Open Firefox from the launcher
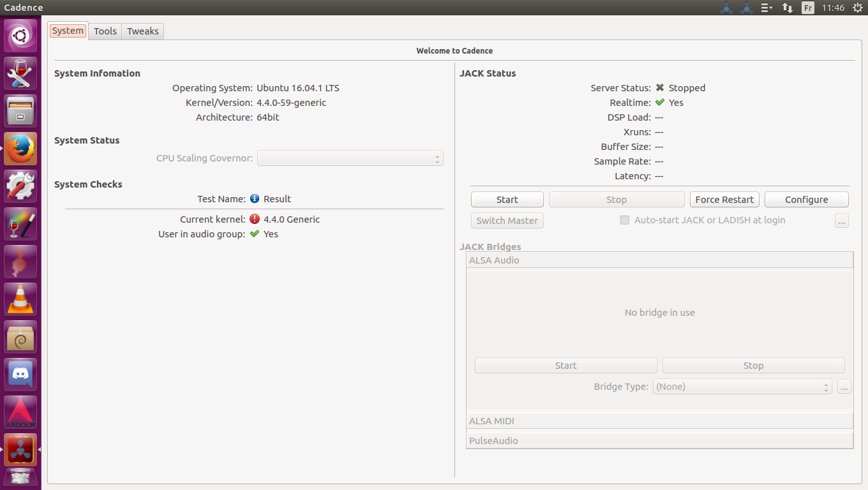This screenshot has width=868, height=490. pyautogui.click(x=20, y=149)
